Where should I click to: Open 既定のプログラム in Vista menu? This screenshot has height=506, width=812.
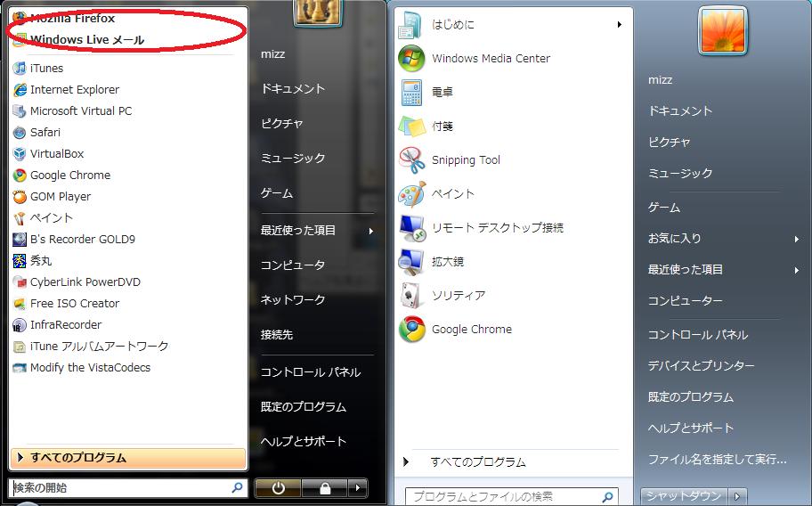304,407
